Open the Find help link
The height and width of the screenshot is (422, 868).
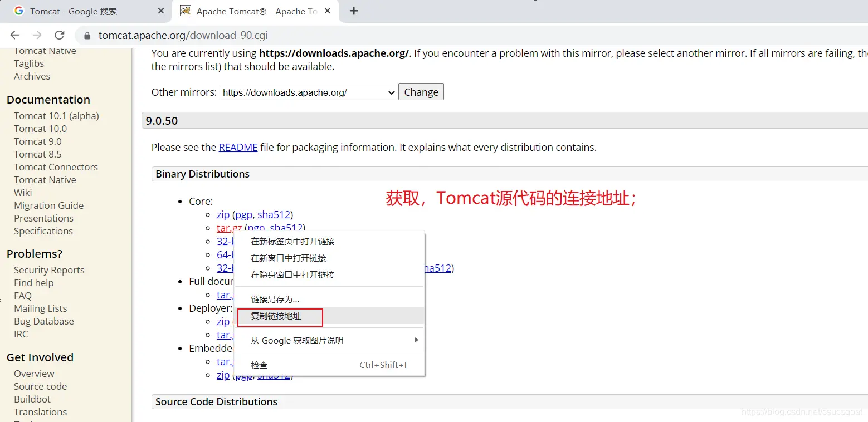pyautogui.click(x=34, y=283)
